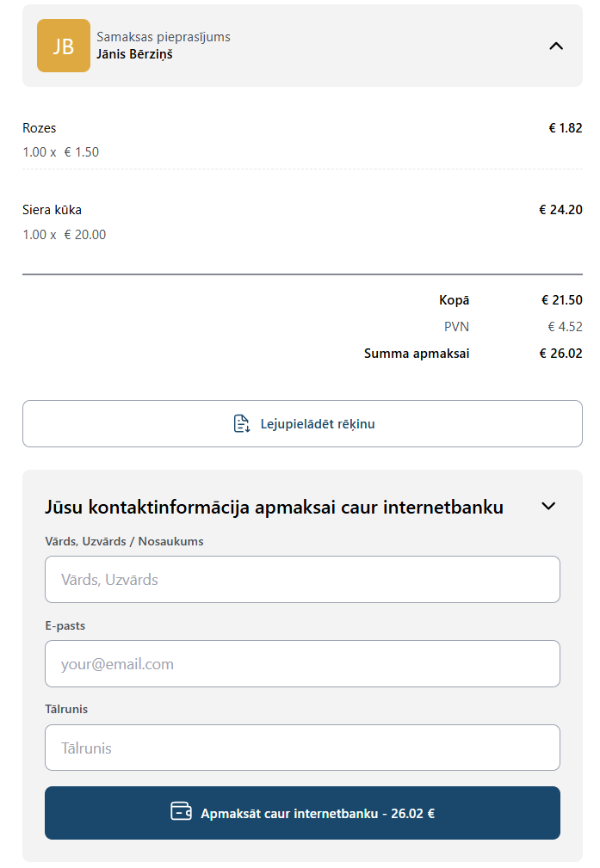
Task: Click Apmaksāt caur internetbanku button
Action: click(x=302, y=813)
